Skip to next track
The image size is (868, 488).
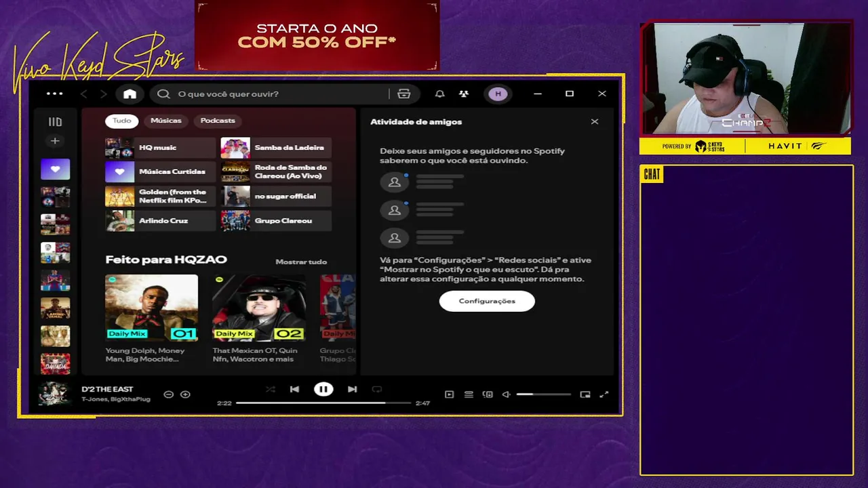tap(352, 389)
